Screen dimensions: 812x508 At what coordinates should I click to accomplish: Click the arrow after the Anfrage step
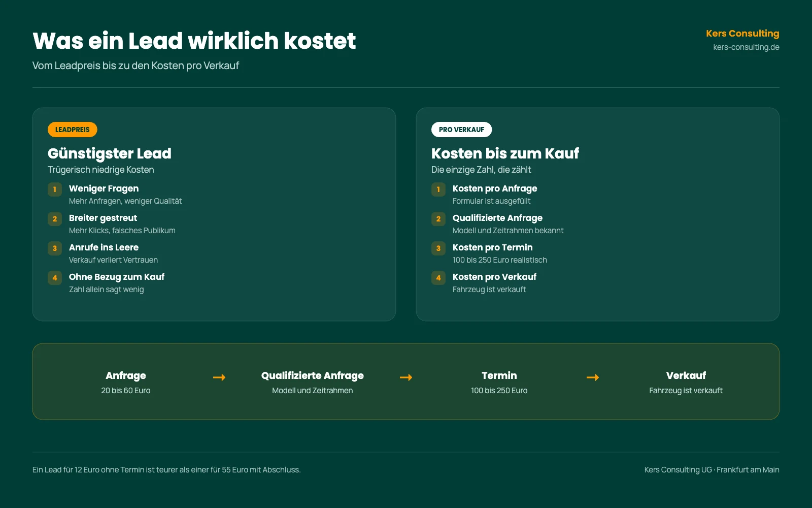pos(219,377)
